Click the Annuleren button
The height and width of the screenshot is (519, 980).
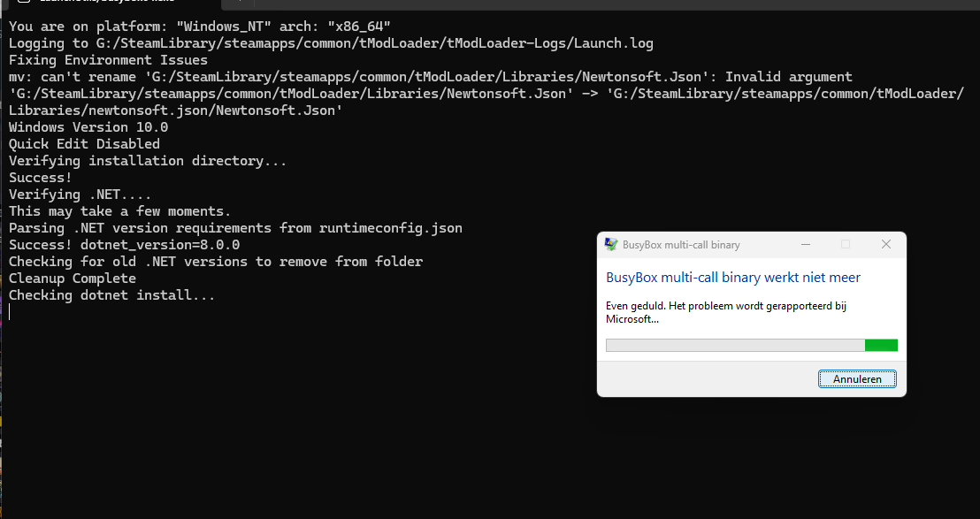pyautogui.click(x=857, y=379)
